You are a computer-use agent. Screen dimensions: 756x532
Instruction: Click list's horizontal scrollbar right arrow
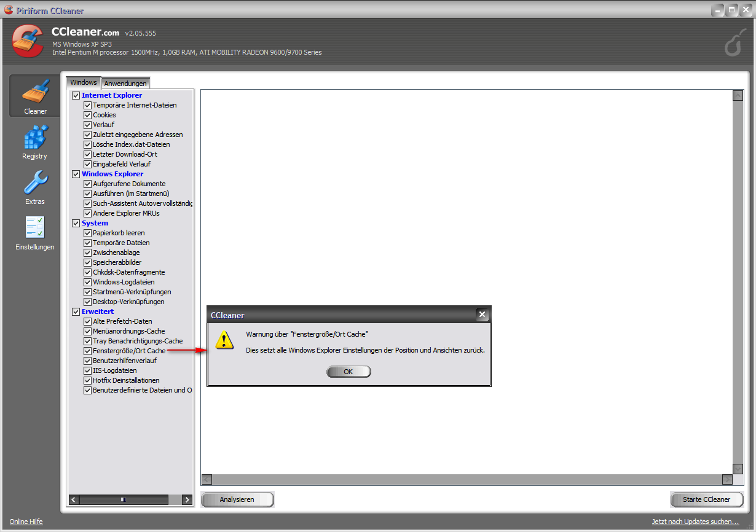pyautogui.click(x=188, y=500)
